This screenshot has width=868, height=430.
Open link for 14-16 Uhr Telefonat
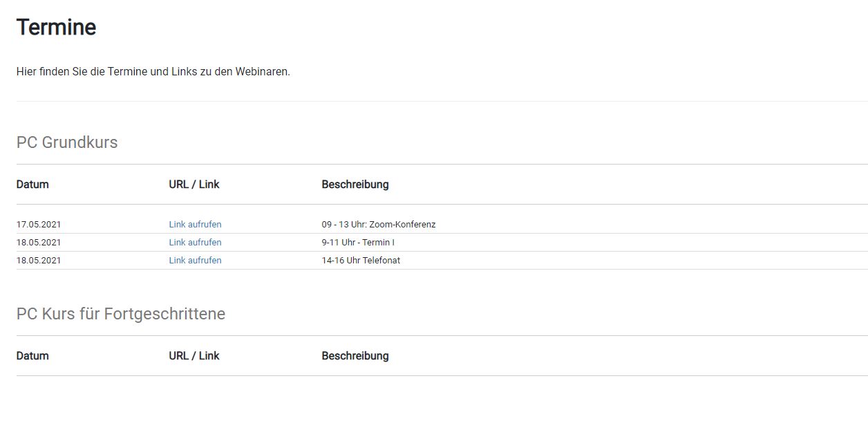(195, 261)
